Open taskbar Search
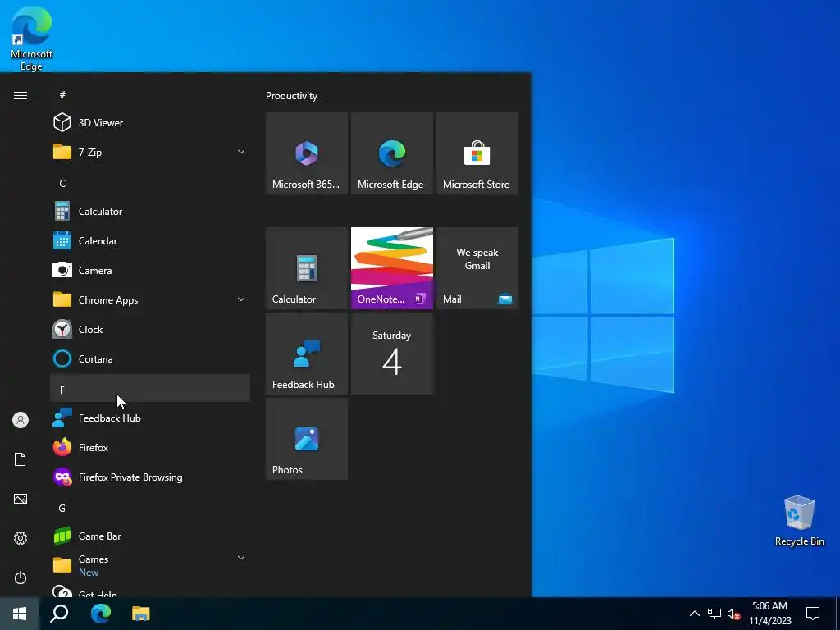This screenshot has width=840, height=630. coord(59,614)
